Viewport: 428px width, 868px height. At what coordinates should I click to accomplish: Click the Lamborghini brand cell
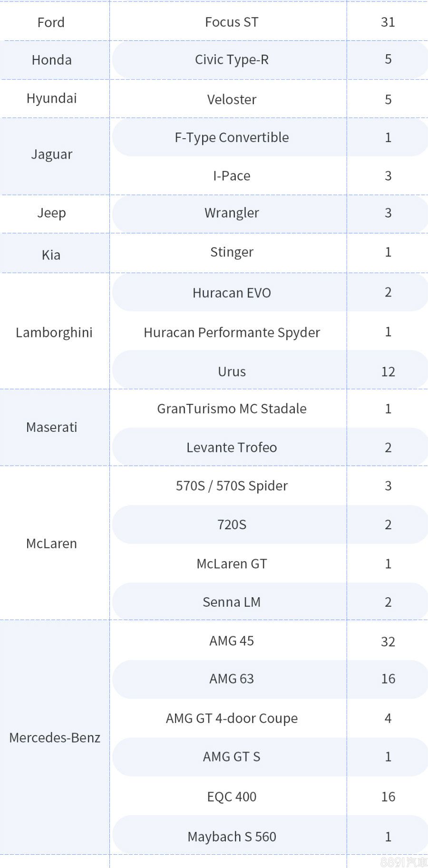(x=54, y=332)
